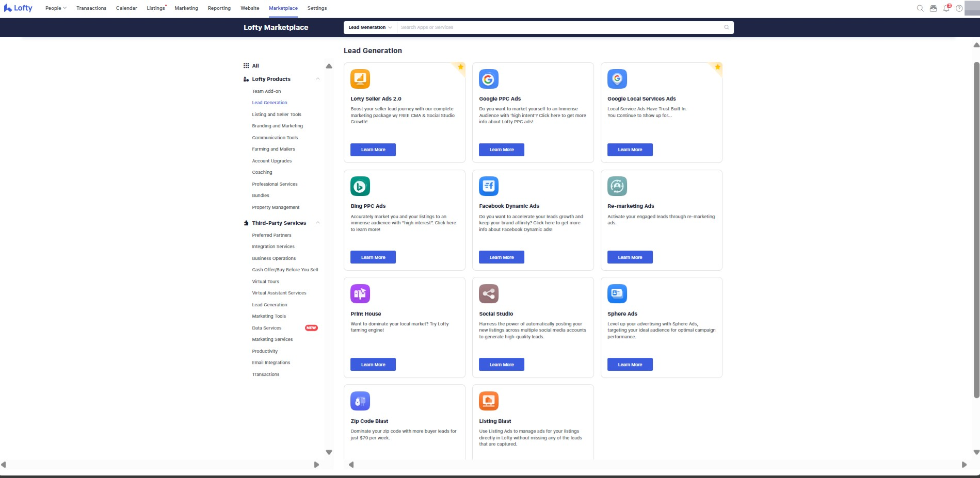Viewport: 980px width, 478px height.
Task: Open the help question mark icon
Action: [x=959, y=8]
